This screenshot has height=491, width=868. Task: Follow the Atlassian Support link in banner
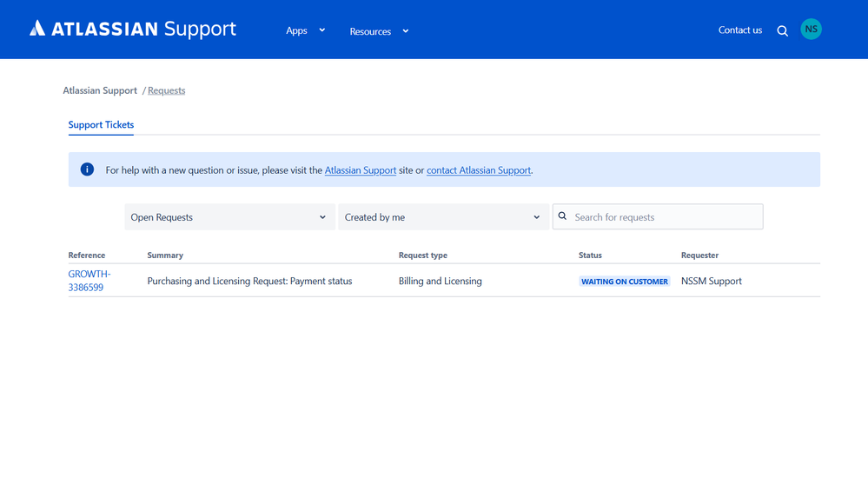coord(361,170)
